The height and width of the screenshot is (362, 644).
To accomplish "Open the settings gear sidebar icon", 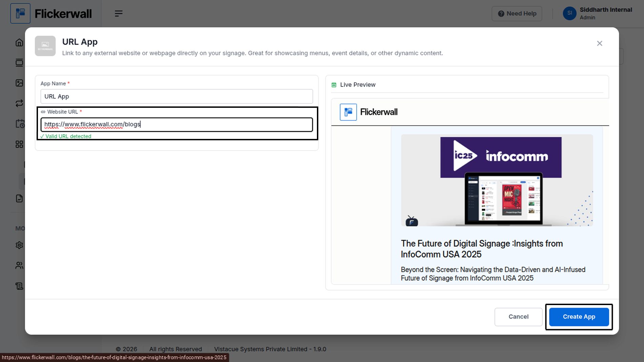I will click(x=19, y=245).
